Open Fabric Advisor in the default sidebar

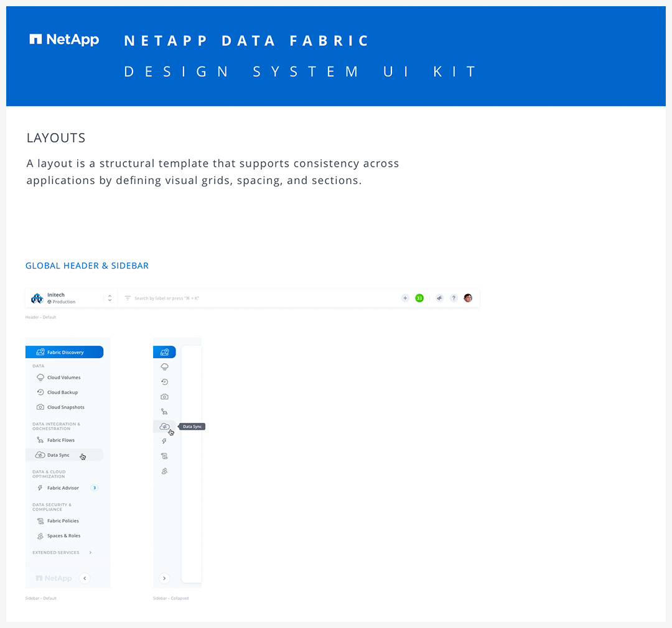pyautogui.click(x=64, y=488)
